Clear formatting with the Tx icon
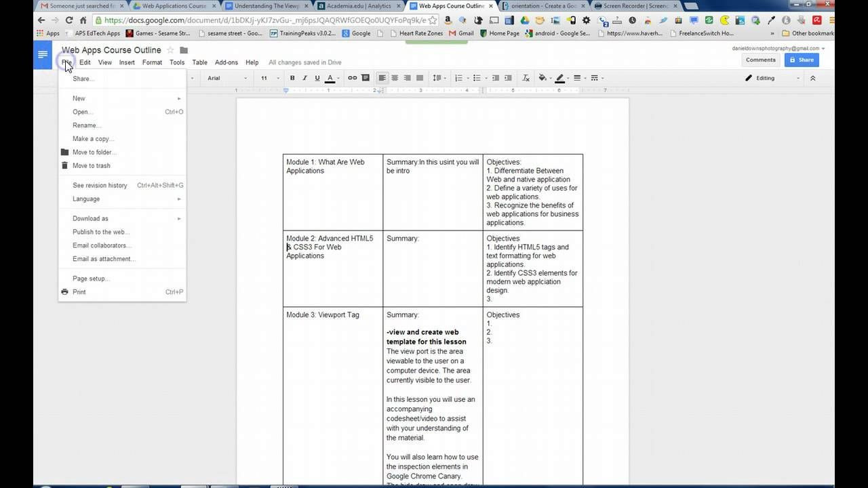 (x=526, y=78)
